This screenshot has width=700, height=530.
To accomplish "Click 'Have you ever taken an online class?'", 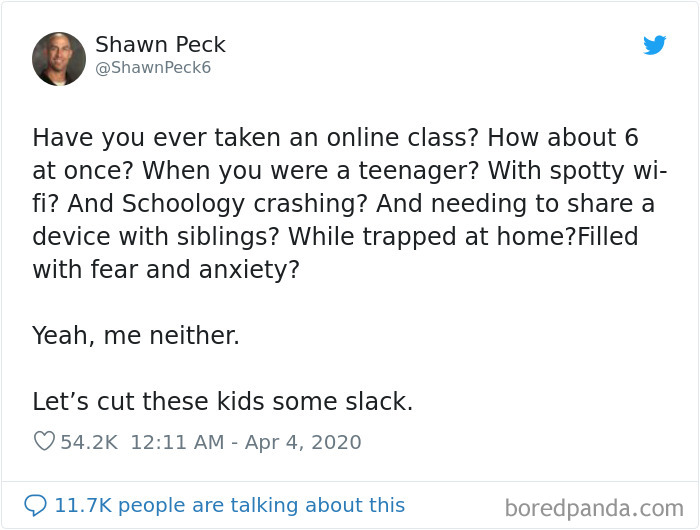I will pyautogui.click(x=255, y=137).
